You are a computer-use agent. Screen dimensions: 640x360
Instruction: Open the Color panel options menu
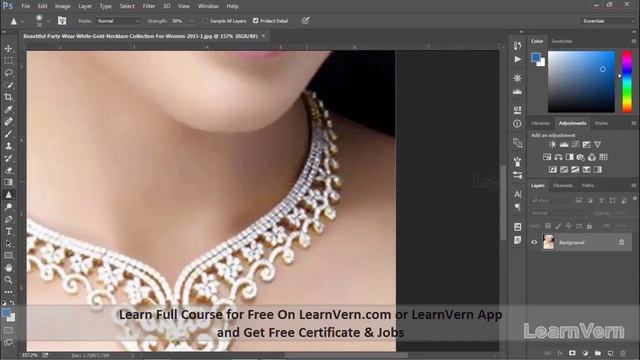(633, 41)
